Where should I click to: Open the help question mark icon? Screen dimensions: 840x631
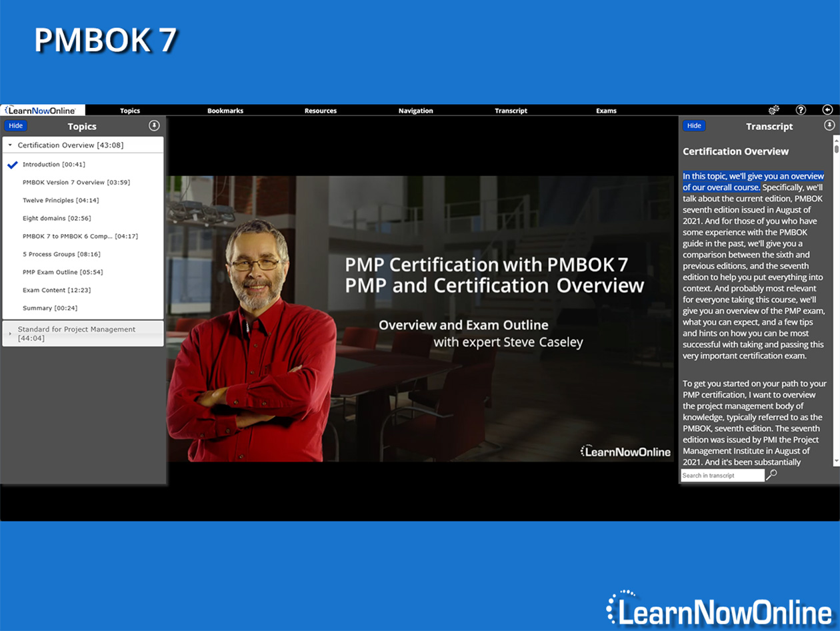point(801,110)
